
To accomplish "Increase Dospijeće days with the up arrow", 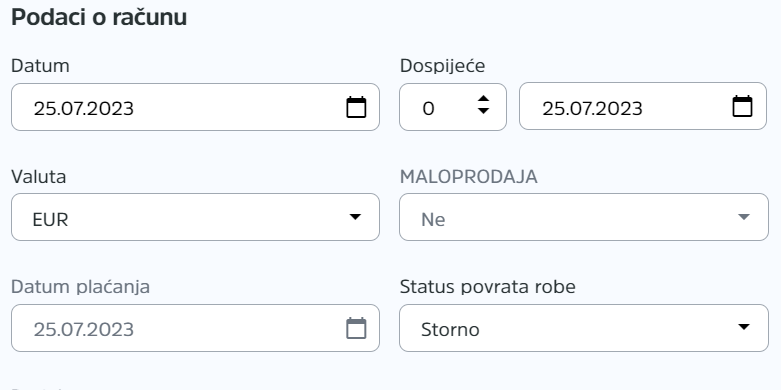I will [x=483, y=100].
